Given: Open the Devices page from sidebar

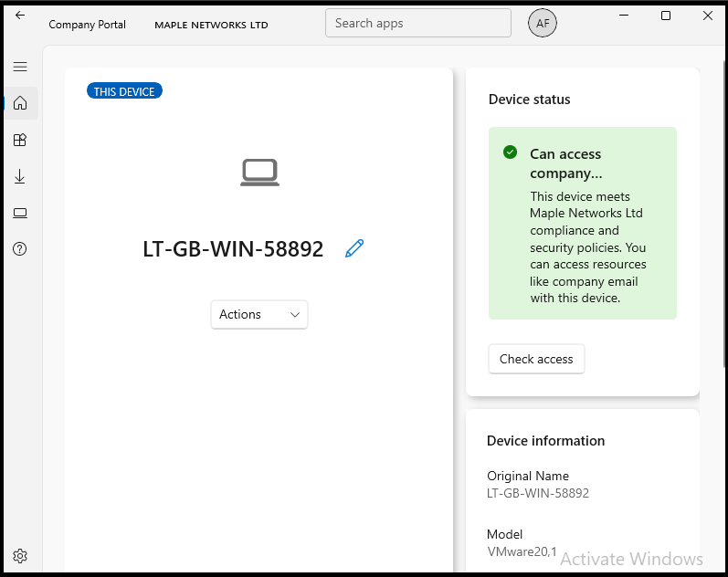Looking at the screenshot, I should pyautogui.click(x=20, y=213).
